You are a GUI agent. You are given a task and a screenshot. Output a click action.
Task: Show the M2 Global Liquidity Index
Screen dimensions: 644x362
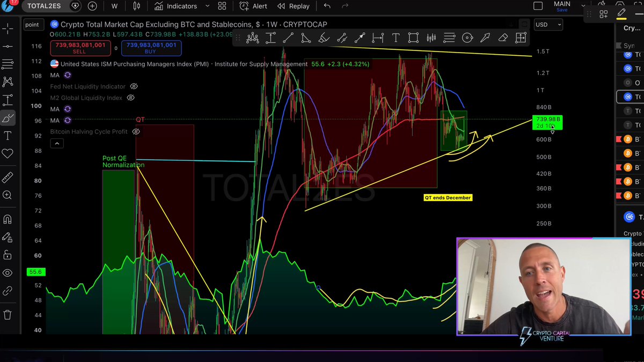pyautogui.click(x=130, y=98)
